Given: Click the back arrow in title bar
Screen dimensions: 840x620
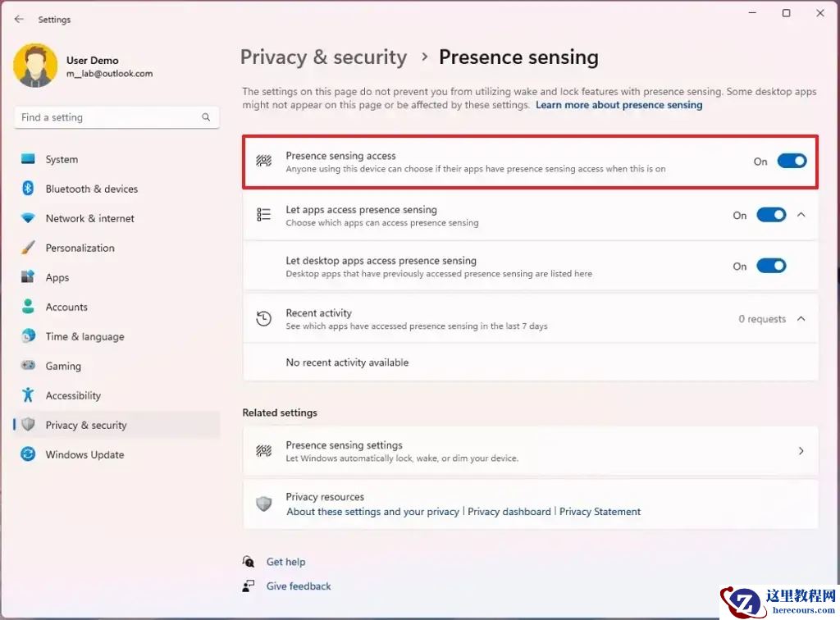Looking at the screenshot, I should point(19,19).
